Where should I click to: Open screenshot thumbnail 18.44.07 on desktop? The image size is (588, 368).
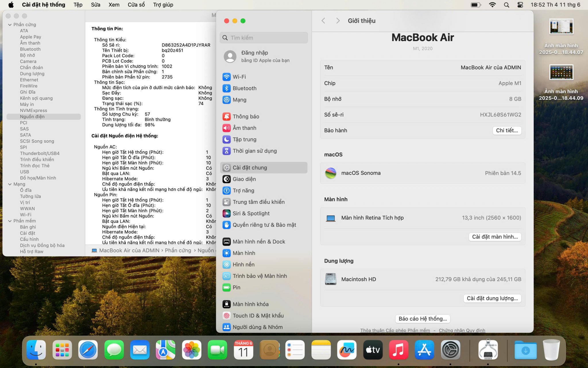[x=561, y=27]
